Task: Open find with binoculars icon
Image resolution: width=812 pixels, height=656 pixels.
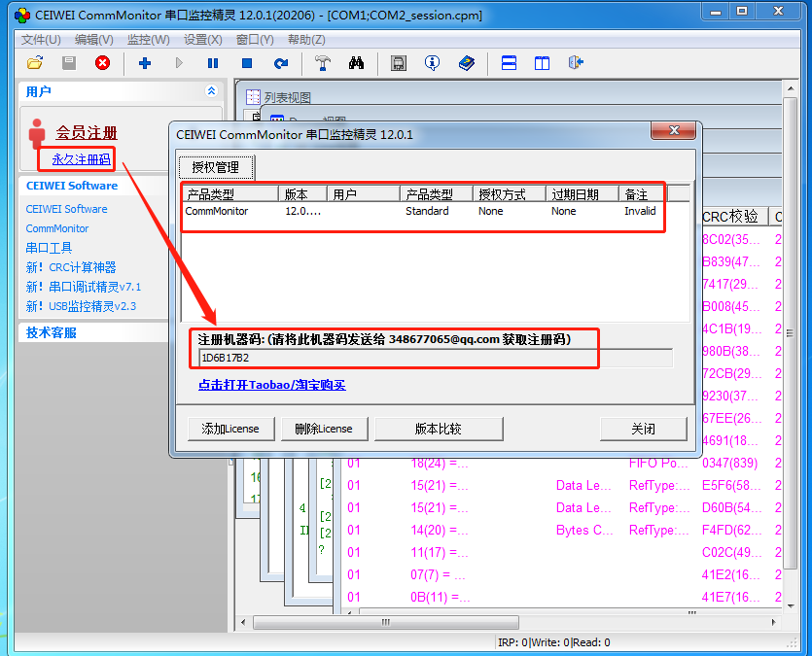Action: click(x=356, y=63)
